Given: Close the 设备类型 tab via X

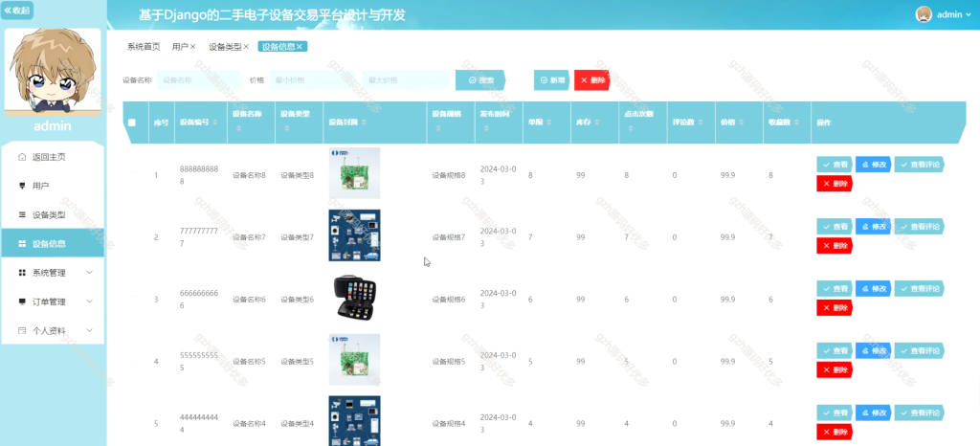Looking at the screenshot, I should coord(246,46).
